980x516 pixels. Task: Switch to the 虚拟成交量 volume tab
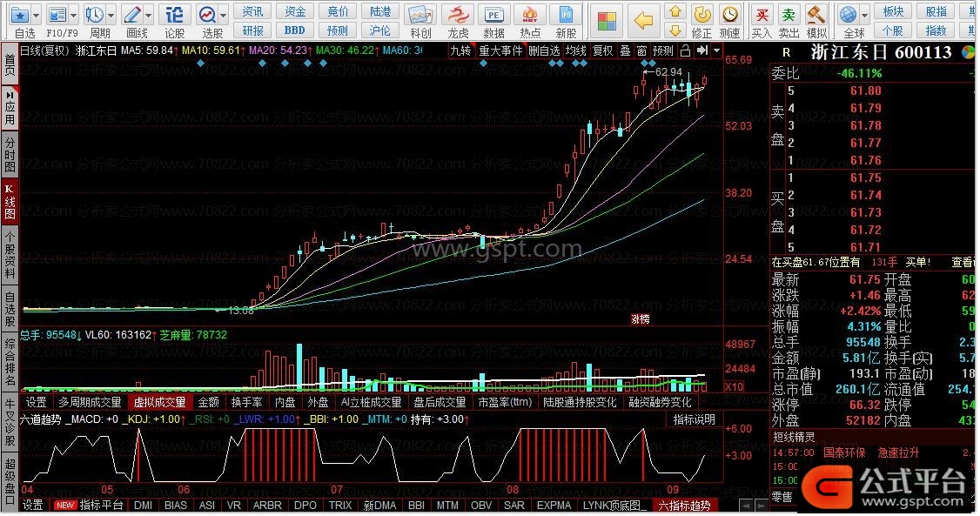(x=160, y=402)
